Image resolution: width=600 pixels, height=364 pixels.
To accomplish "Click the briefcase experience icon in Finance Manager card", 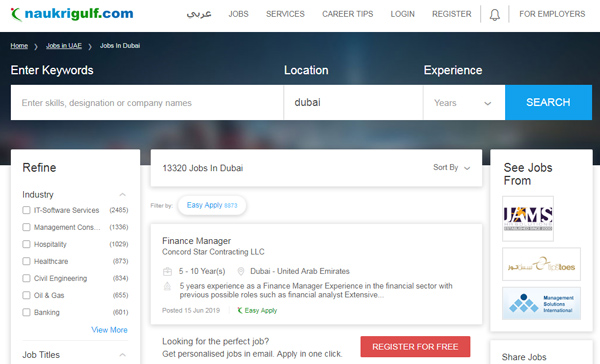I will point(167,271).
